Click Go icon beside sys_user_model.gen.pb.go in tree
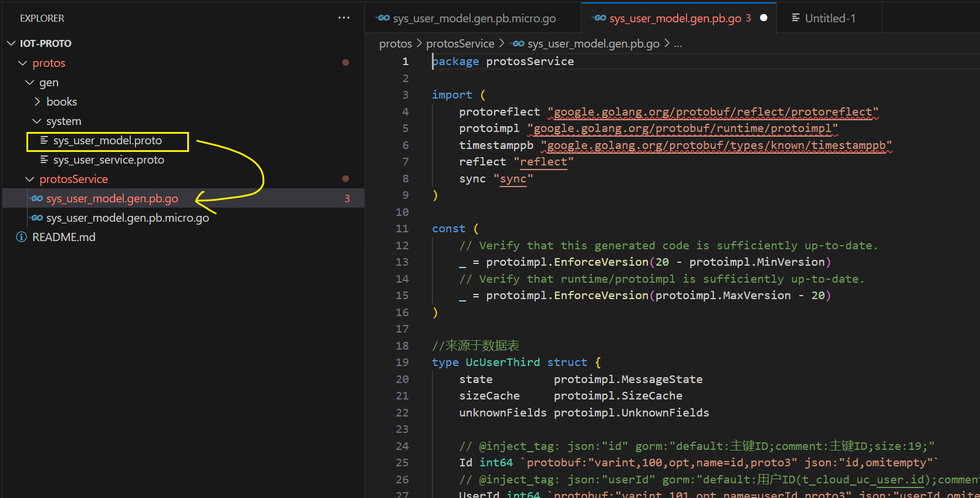The image size is (980, 498). click(37, 198)
